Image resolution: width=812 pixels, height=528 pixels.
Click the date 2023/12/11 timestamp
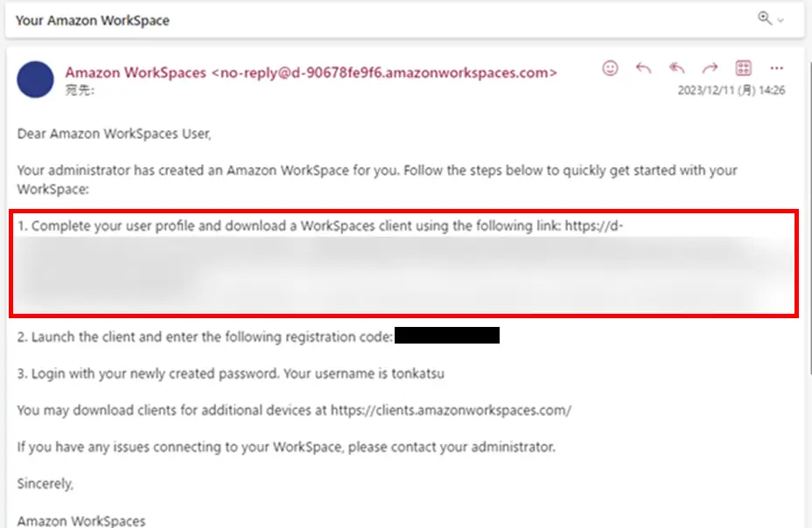(731, 90)
